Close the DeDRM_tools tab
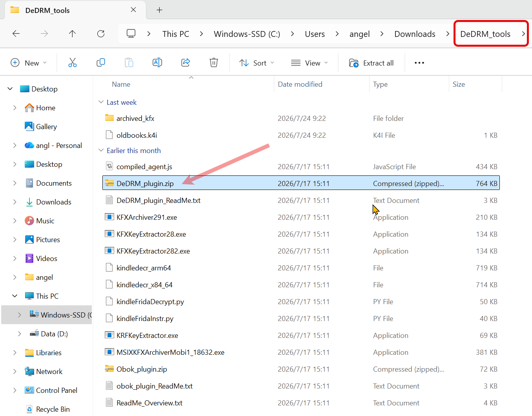The width and height of the screenshot is (532, 416). (x=133, y=10)
